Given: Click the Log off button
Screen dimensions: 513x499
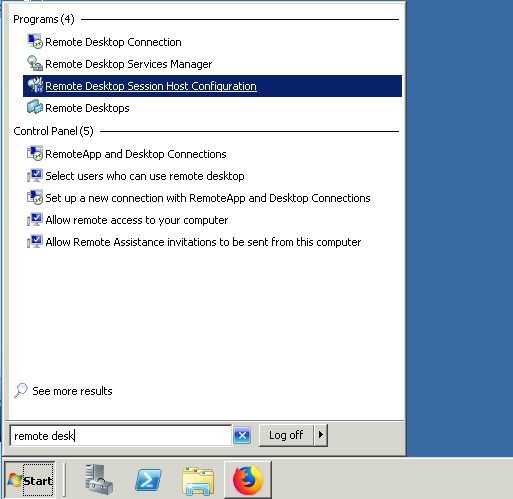Looking at the screenshot, I should click(x=286, y=435).
